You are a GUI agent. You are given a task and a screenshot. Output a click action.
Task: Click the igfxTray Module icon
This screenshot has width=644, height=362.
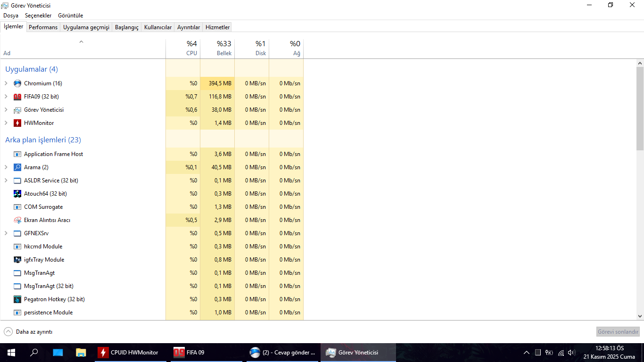coord(17,260)
